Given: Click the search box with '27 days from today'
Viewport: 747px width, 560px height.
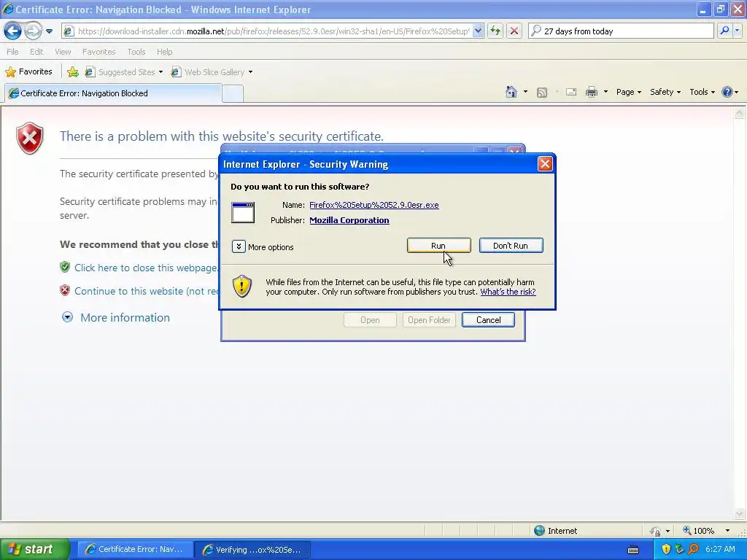Looking at the screenshot, I should pos(622,31).
